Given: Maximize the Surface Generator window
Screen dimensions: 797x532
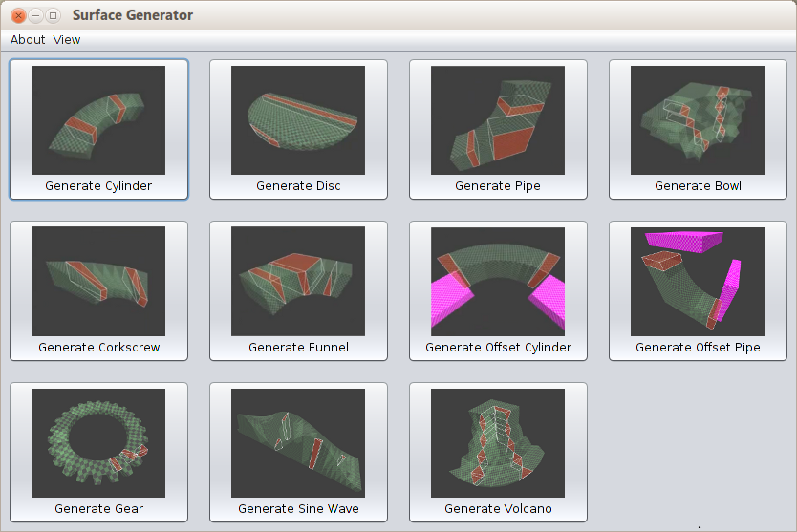Looking at the screenshot, I should tap(53, 15).
